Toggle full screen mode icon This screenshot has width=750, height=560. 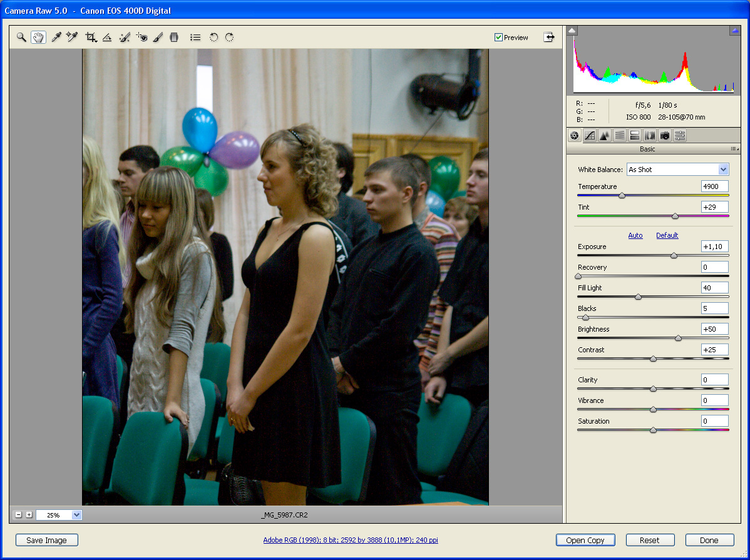(549, 37)
